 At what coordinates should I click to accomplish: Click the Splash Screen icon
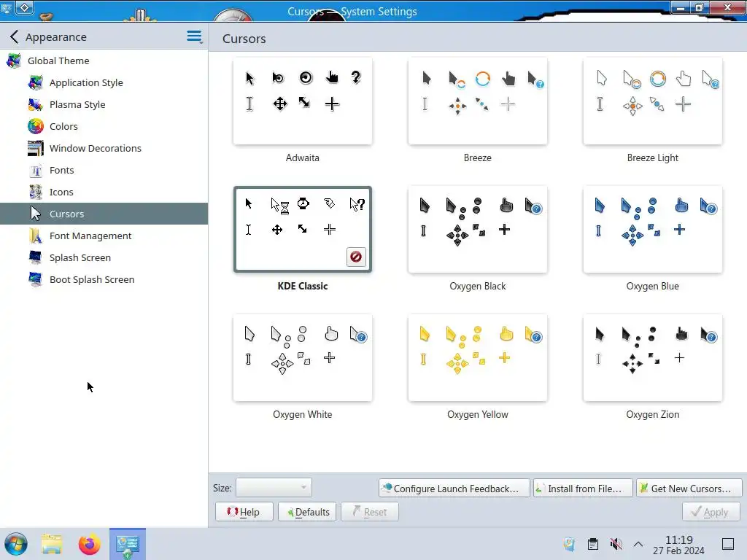(36, 257)
